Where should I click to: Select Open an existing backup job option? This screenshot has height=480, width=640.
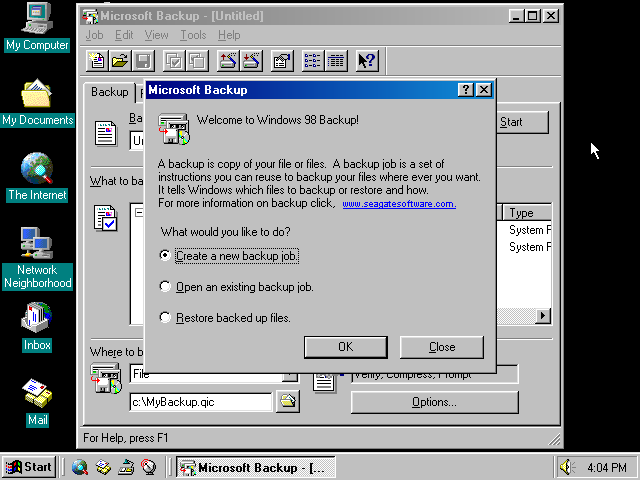coord(236,287)
